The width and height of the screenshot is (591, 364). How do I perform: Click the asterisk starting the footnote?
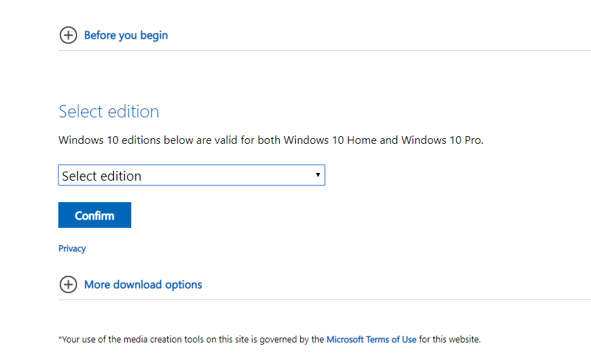[60, 338]
